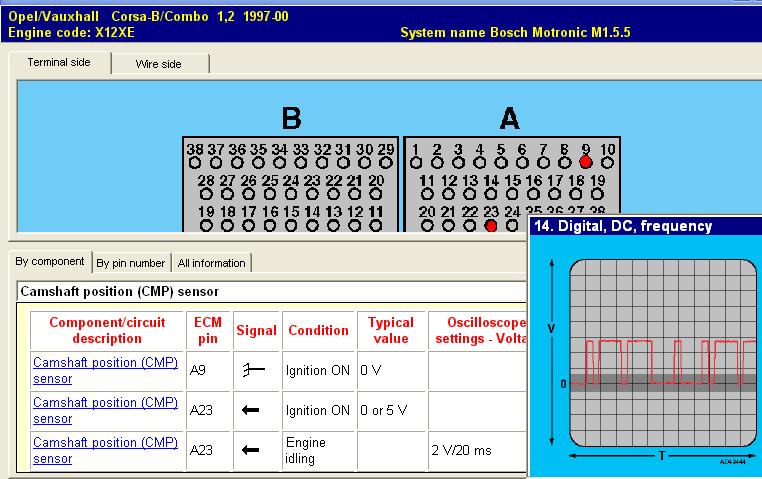Click pin 20 on connector A
The height and width of the screenshot is (479, 762).
pos(427,225)
